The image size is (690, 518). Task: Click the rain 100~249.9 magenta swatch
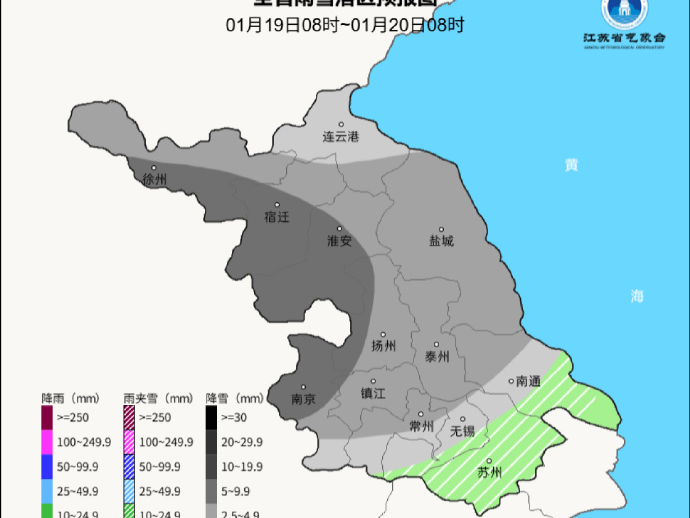(47, 441)
